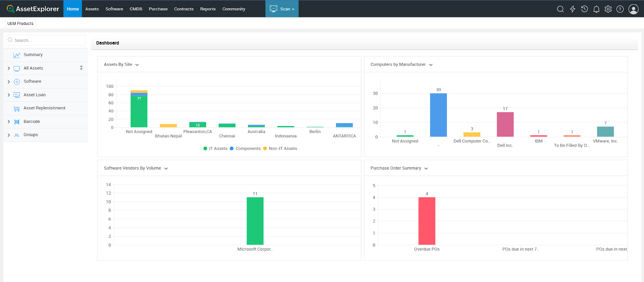Toggle IT Assets legend series
Image resolution: width=644 pixels, height=282 pixels.
click(x=216, y=149)
